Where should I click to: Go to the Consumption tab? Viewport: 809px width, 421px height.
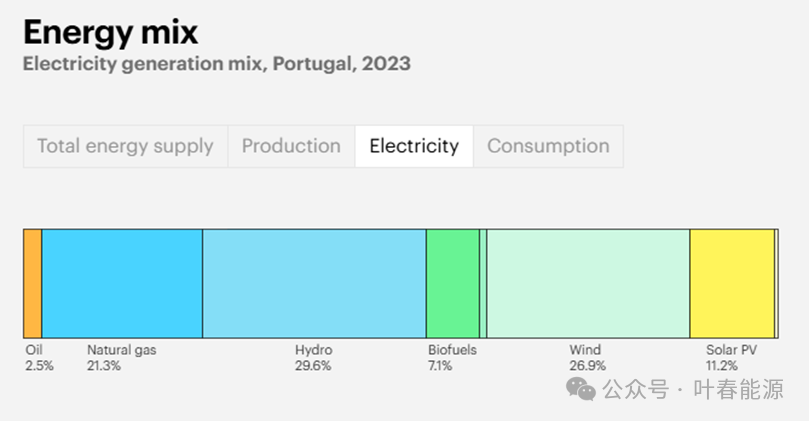point(548,146)
